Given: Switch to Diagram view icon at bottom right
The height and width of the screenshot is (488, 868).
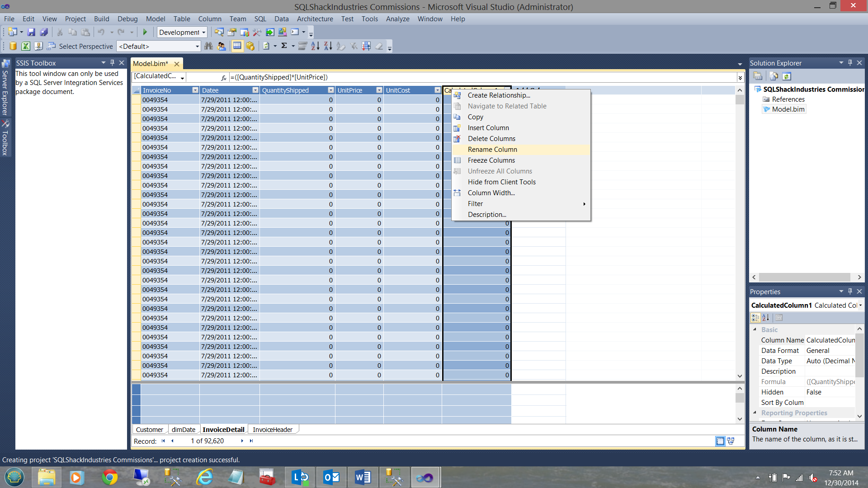Looking at the screenshot, I should pos(731,441).
